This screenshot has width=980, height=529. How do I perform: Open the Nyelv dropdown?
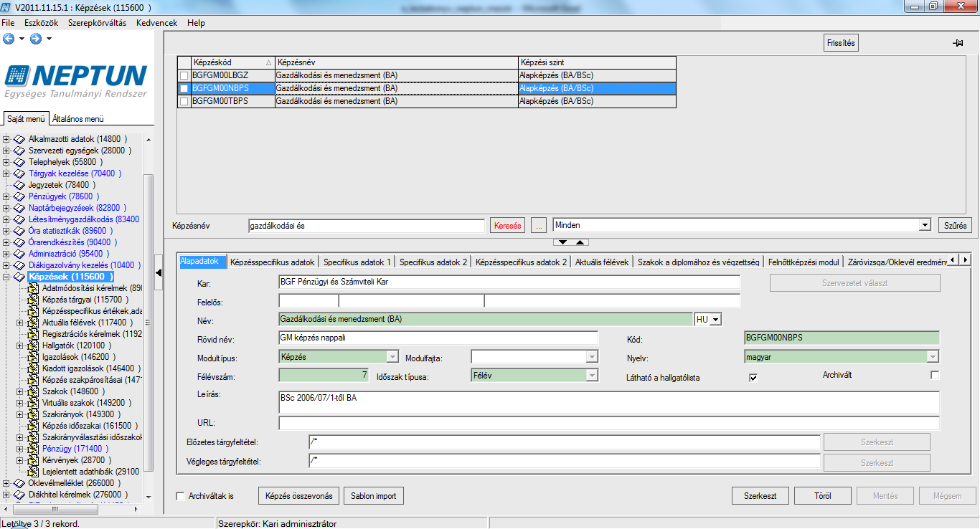coord(933,356)
